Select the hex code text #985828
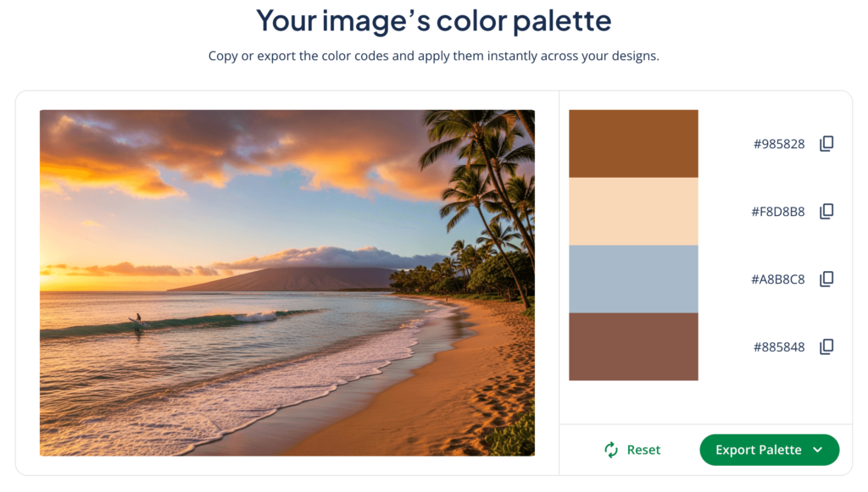The image size is (868, 492). pyautogui.click(x=779, y=143)
